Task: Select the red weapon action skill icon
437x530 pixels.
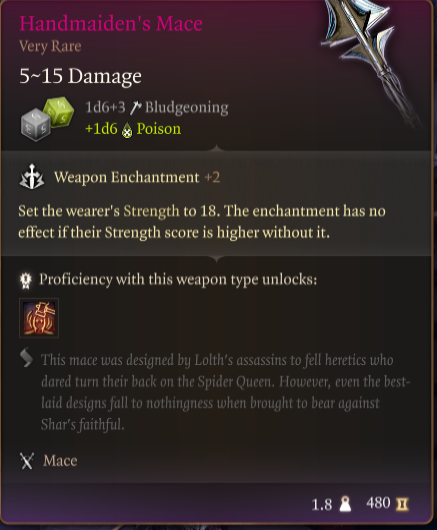Action: [x=39, y=318]
